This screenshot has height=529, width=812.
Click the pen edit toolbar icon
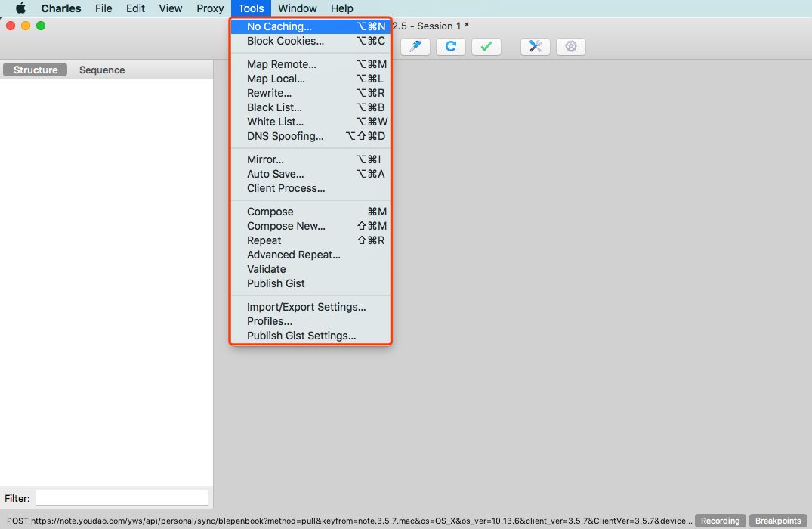415,47
